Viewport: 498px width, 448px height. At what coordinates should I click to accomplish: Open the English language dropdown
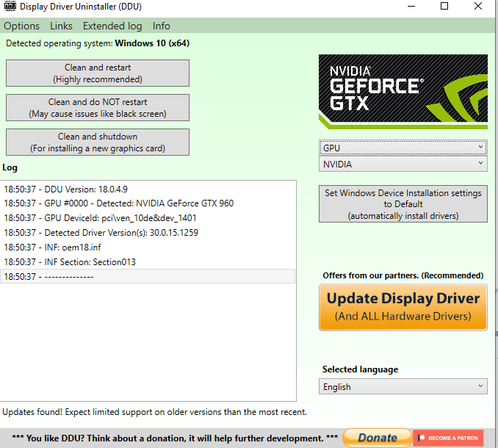coord(403,386)
